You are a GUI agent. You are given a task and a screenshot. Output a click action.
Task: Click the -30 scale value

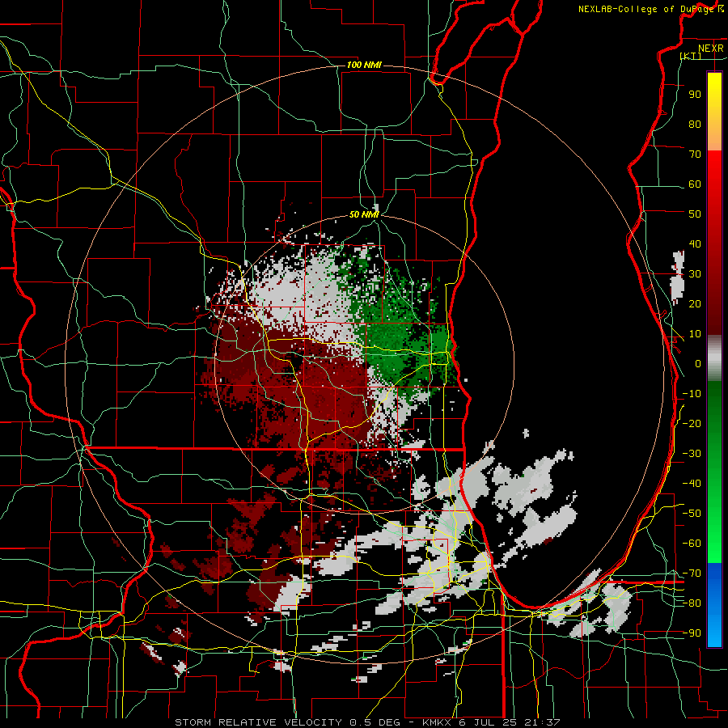[692, 454]
